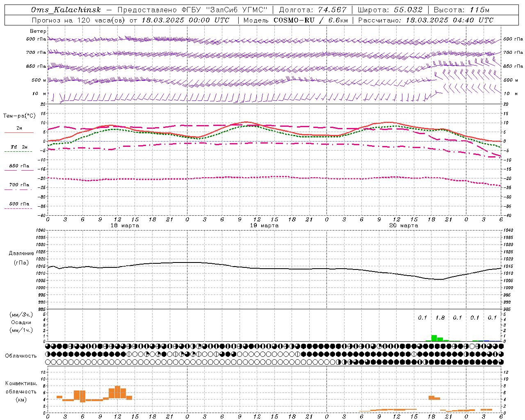Click the Давление panel label
The width and height of the screenshot is (525, 420).
pyautogui.click(x=21, y=253)
